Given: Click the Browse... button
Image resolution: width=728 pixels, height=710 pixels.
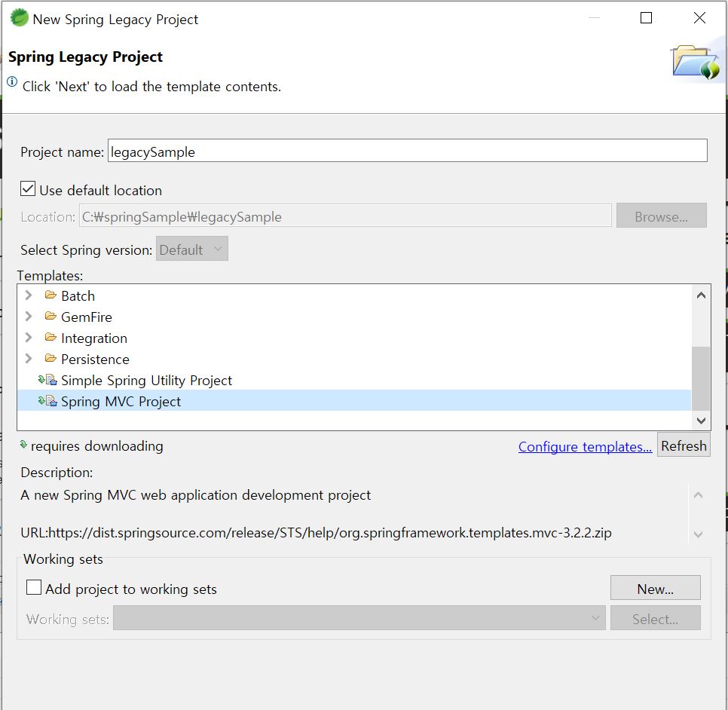Looking at the screenshot, I should click(x=661, y=216).
